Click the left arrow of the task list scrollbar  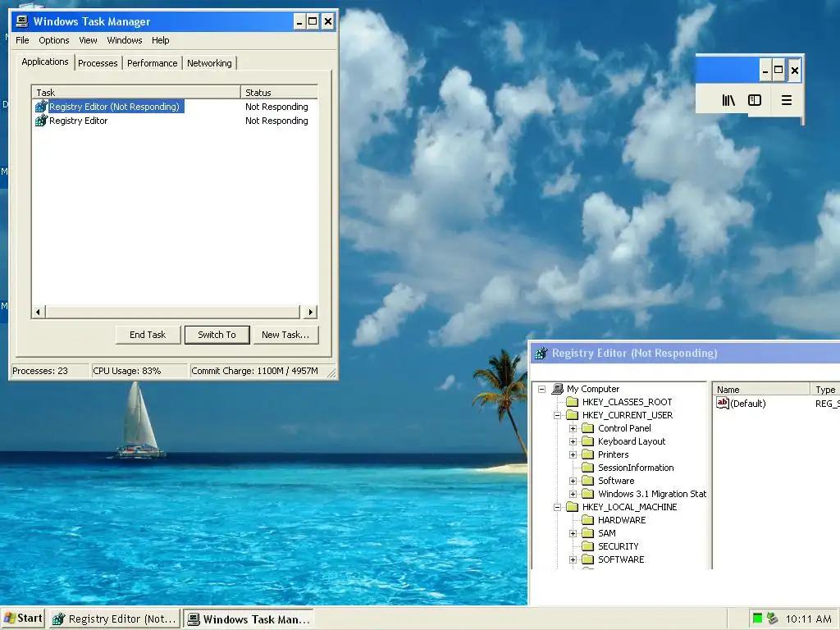38,312
